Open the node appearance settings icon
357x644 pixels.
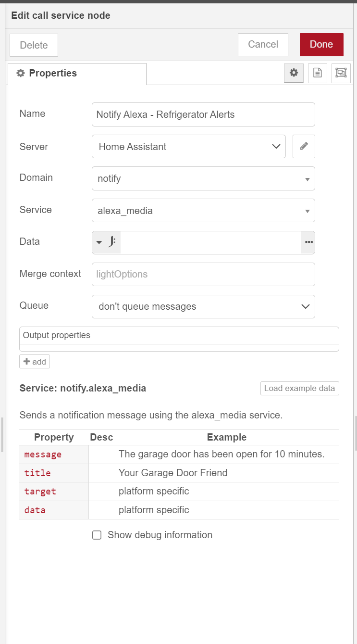pos(341,73)
